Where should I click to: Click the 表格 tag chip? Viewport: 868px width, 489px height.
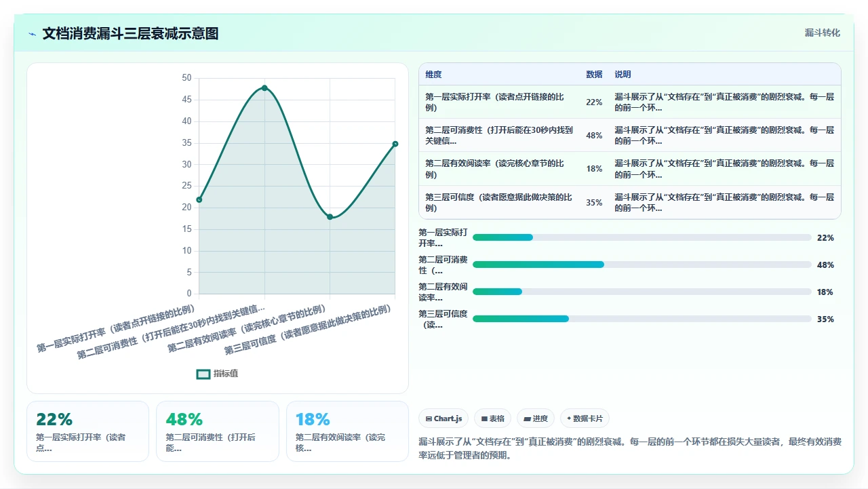tap(493, 418)
